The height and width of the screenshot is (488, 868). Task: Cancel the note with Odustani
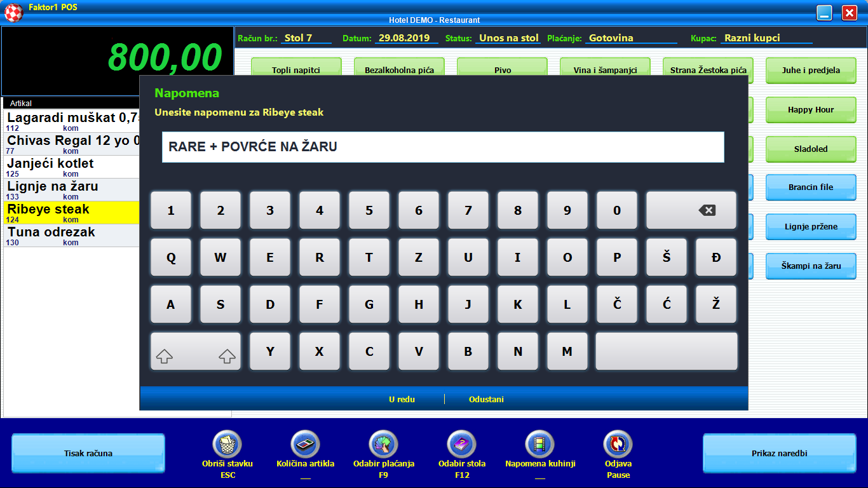[x=486, y=399]
